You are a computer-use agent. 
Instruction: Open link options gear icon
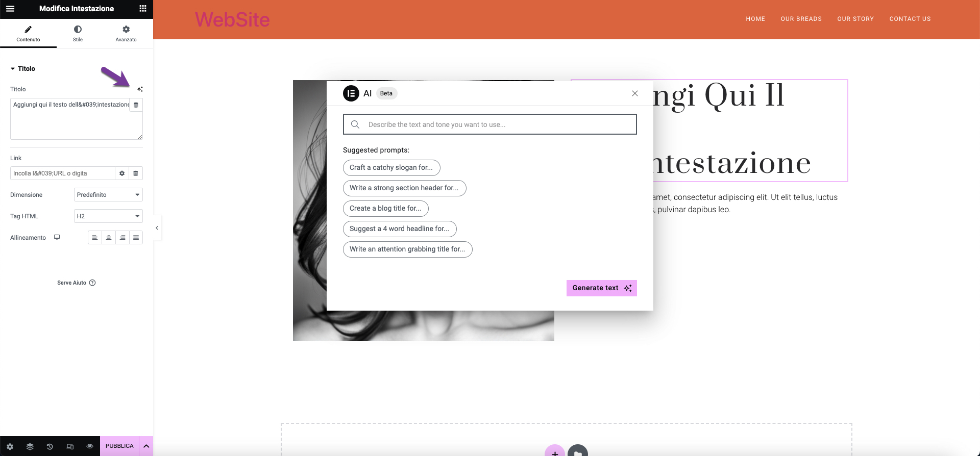point(122,173)
